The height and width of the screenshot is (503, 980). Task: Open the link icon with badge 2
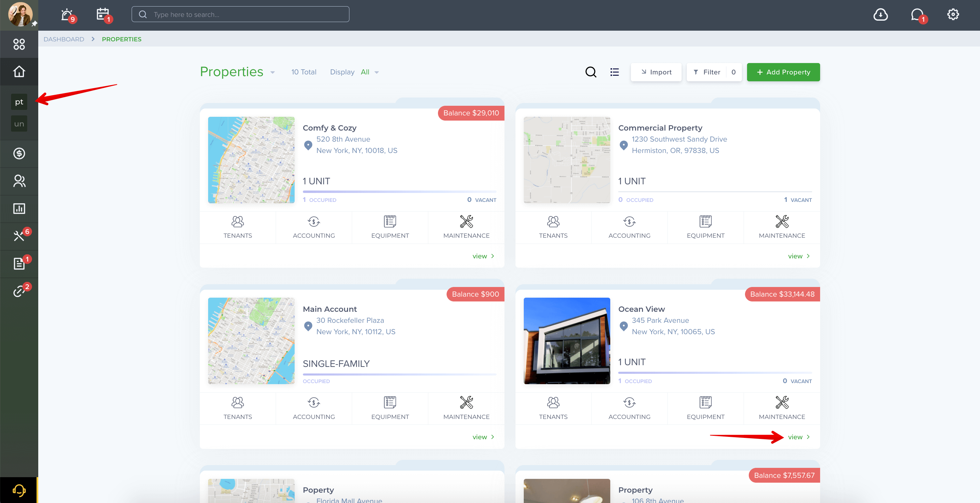point(19,291)
